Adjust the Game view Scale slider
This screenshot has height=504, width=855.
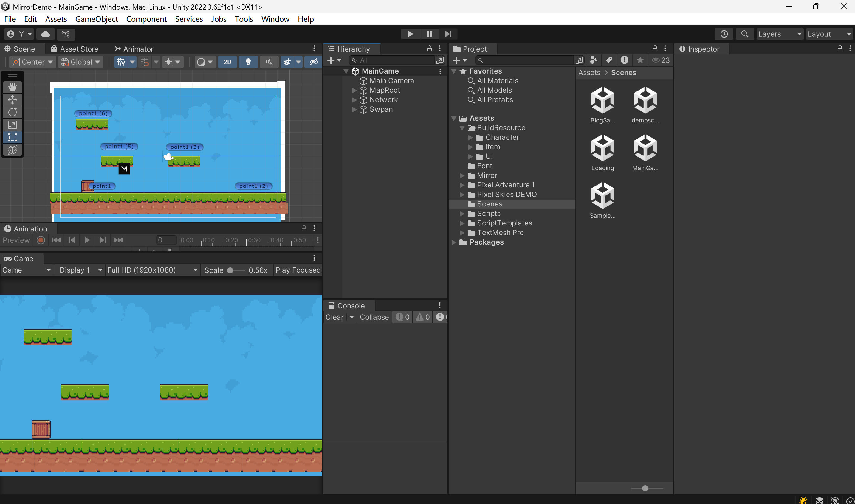click(x=230, y=270)
